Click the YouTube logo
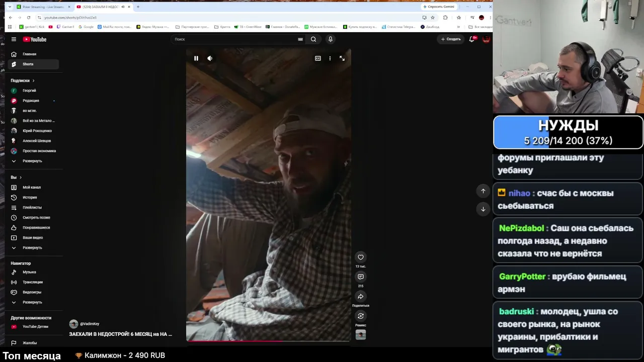Image resolution: width=644 pixels, height=362 pixels. click(x=35, y=39)
